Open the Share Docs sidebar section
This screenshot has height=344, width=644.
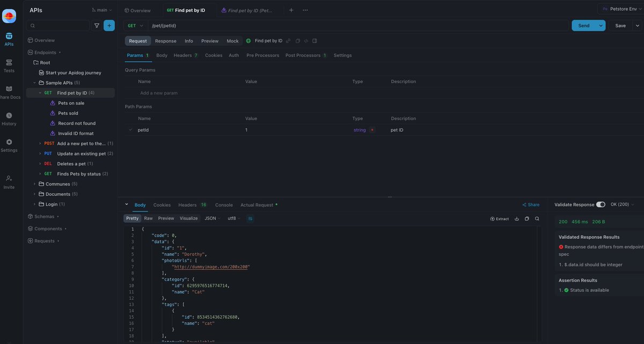(9, 92)
